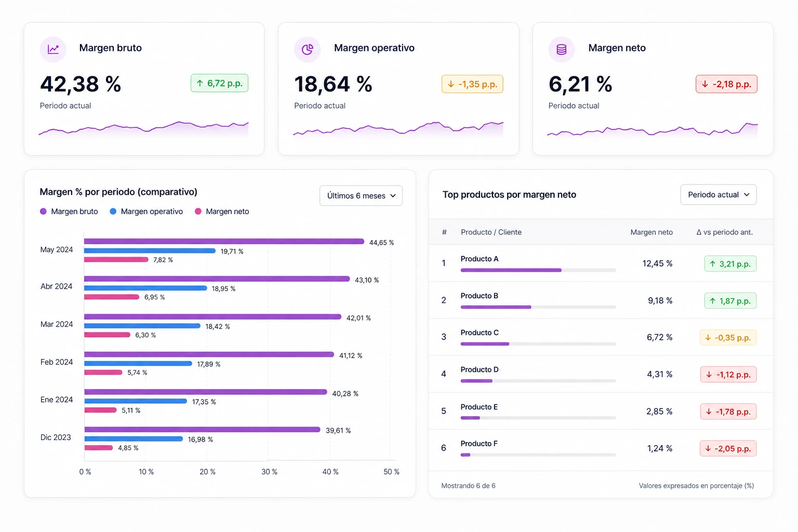Open the Últimos 6 meses dropdown
The width and height of the screenshot is (798, 532).
(x=361, y=196)
